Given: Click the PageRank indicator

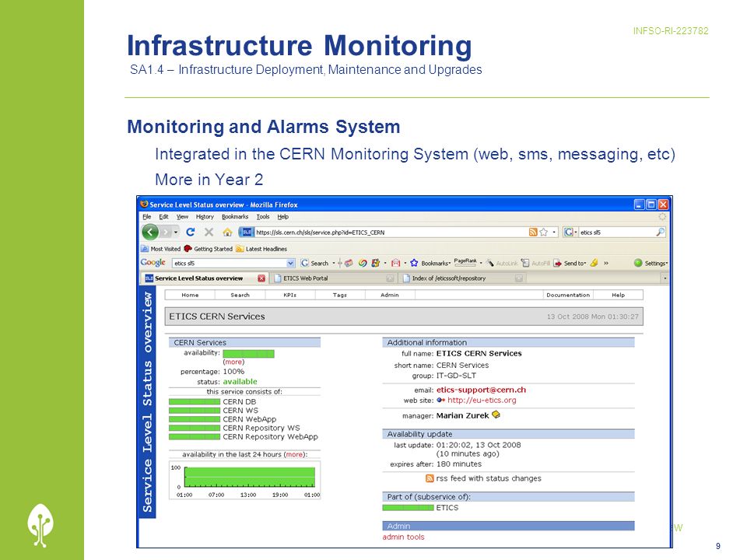Looking at the screenshot, I should [465, 262].
